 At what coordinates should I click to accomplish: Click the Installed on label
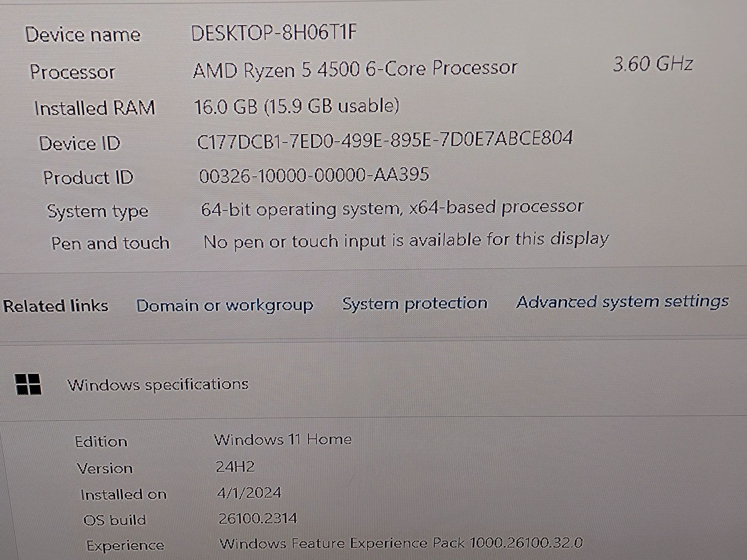[124, 495]
